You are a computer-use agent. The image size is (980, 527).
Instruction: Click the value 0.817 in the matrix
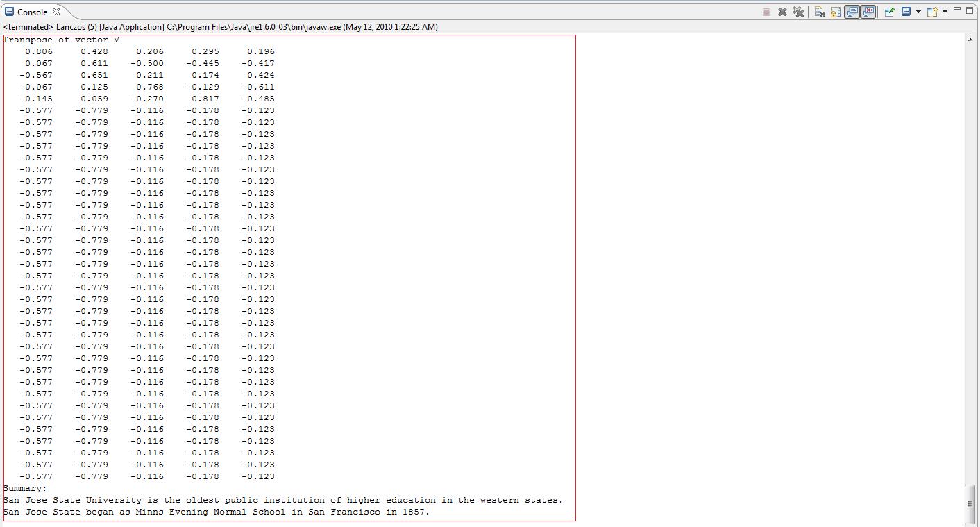(205, 99)
